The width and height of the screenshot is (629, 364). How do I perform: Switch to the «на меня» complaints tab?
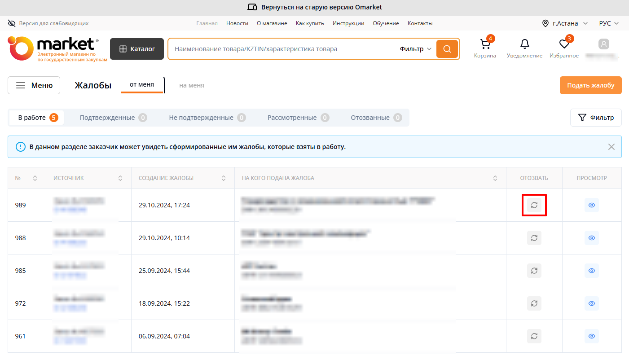tap(192, 85)
